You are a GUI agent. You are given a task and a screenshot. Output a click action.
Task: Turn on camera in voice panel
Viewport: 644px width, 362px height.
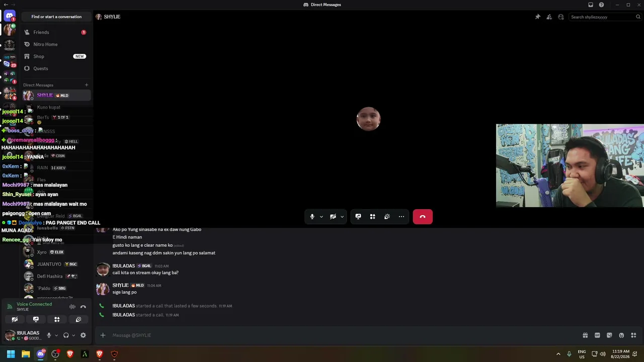15,319
